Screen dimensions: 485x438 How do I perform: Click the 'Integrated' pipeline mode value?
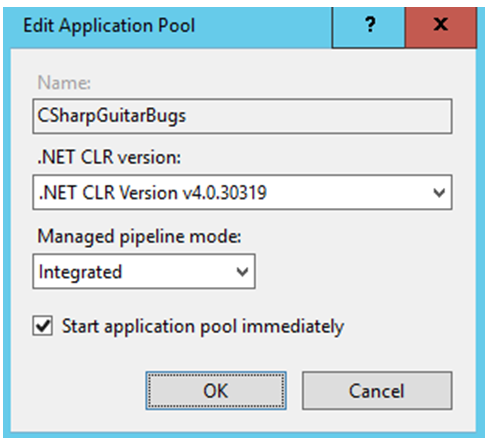tap(80, 272)
